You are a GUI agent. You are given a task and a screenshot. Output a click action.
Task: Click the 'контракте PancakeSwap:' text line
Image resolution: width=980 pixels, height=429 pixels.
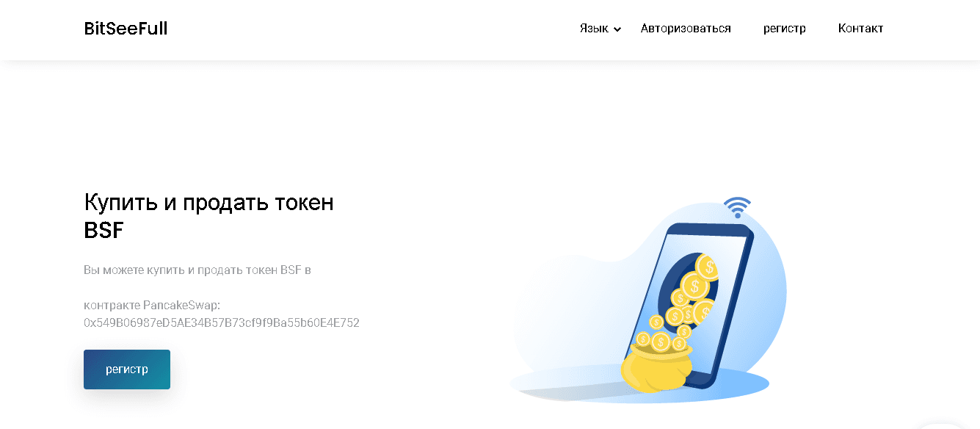click(x=152, y=305)
